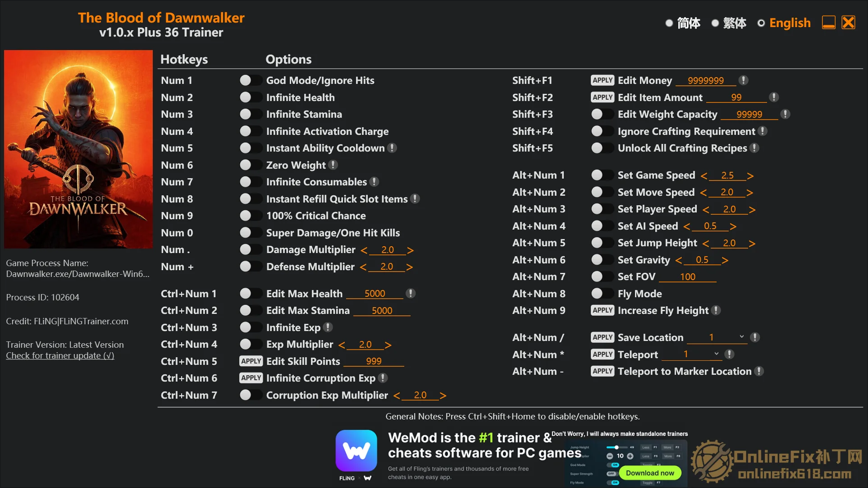Screen dimensions: 868x488
Task: Enable Fly Mode switch
Action: click(x=602, y=294)
